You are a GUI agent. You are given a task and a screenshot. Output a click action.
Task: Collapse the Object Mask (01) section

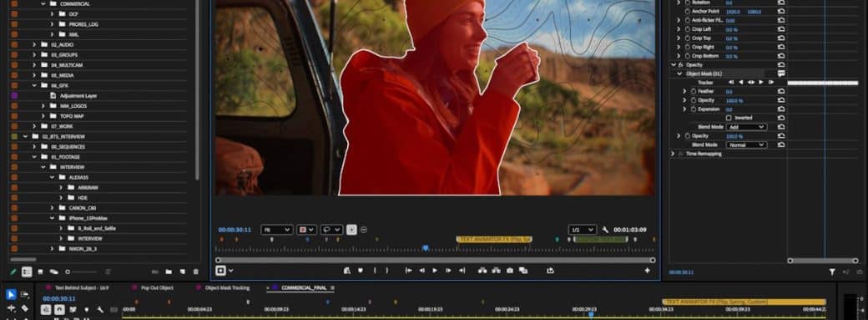click(x=679, y=74)
